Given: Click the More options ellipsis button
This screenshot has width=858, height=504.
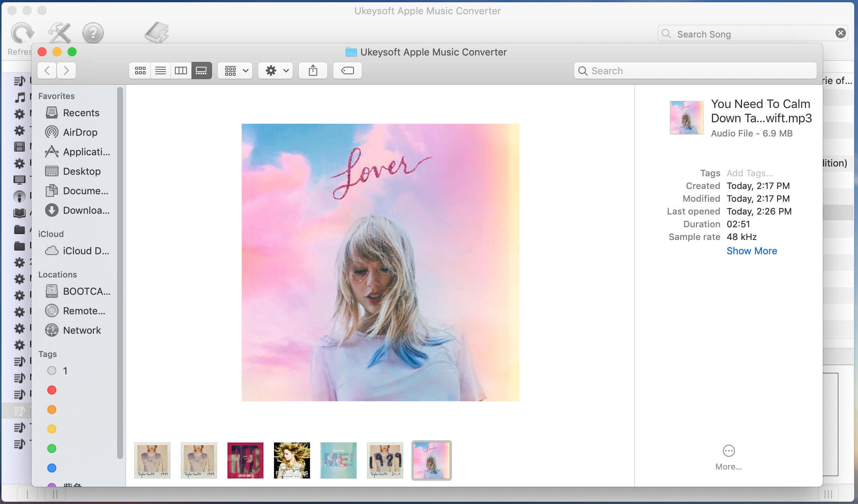Looking at the screenshot, I should pyautogui.click(x=729, y=451).
